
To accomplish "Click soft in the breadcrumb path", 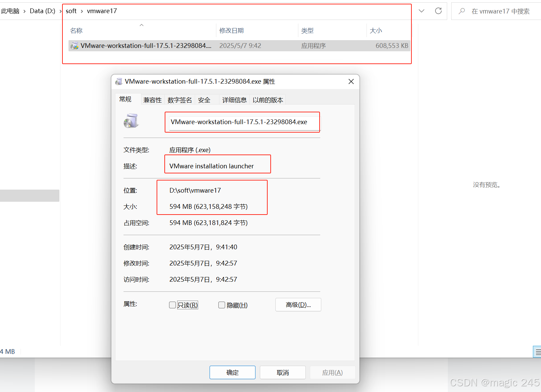I will 71,11.
